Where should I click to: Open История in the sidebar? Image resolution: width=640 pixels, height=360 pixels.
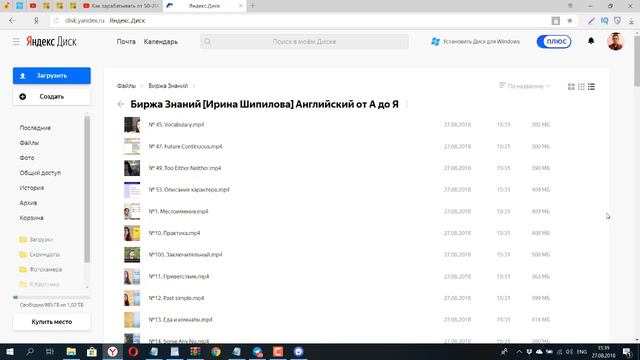(31, 188)
